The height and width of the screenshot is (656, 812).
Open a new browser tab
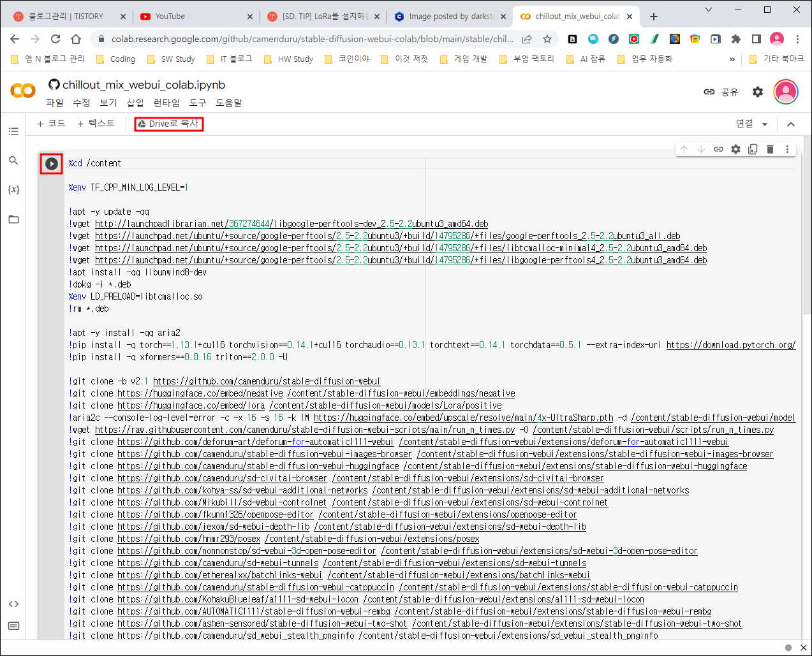click(x=654, y=17)
